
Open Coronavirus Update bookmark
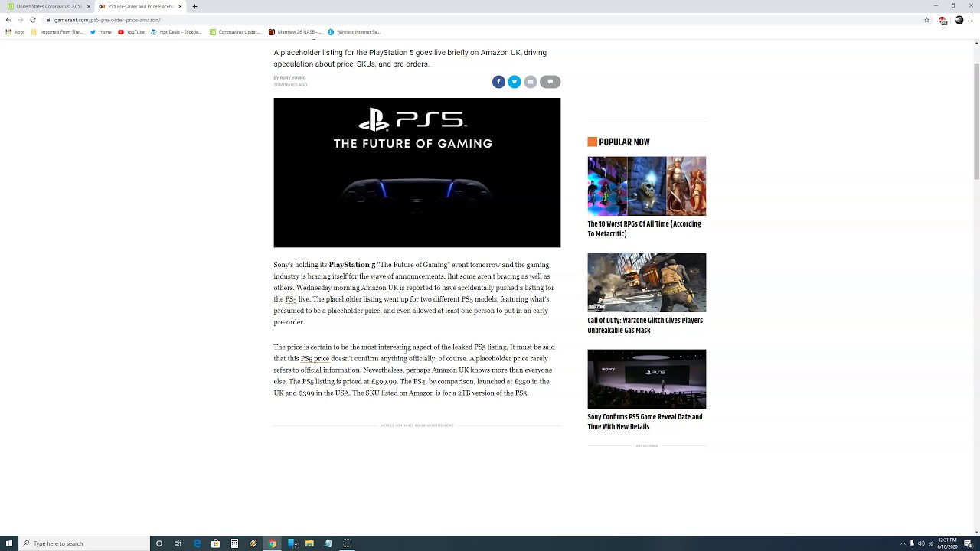pos(236,32)
